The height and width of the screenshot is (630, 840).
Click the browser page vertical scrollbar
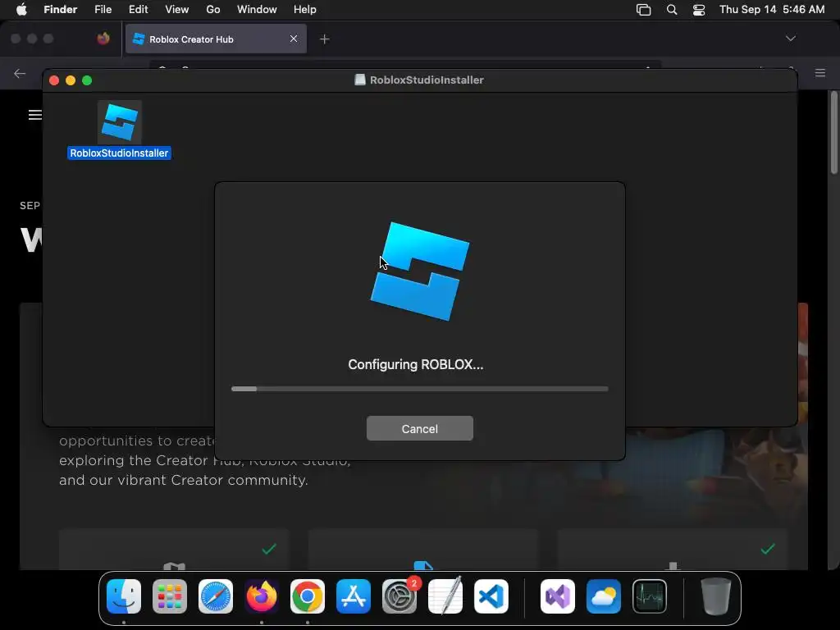coord(833,133)
